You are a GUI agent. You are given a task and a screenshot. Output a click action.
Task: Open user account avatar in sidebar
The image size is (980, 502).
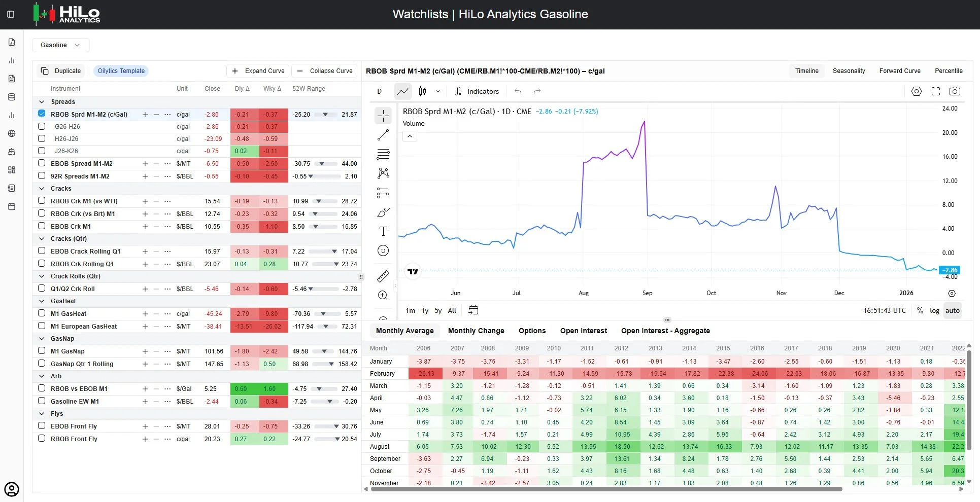pos(12,489)
